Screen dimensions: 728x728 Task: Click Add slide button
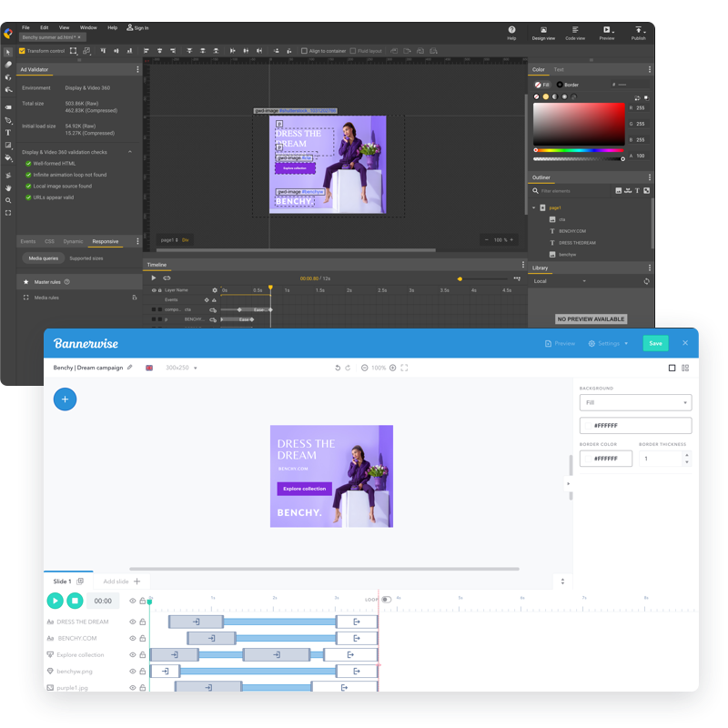pos(121,581)
